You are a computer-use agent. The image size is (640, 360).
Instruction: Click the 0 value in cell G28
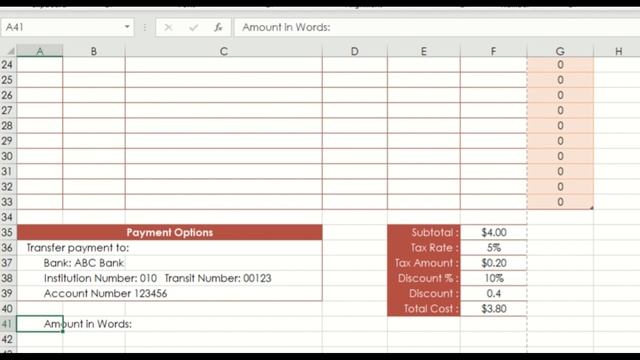point(560,126)
